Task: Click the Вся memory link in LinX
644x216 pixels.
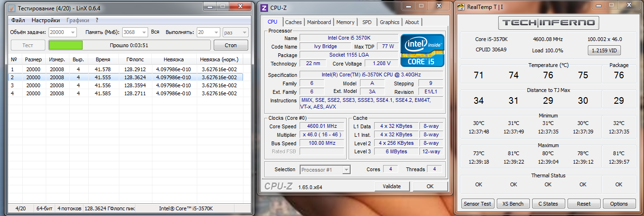Action: coord(155,32)
